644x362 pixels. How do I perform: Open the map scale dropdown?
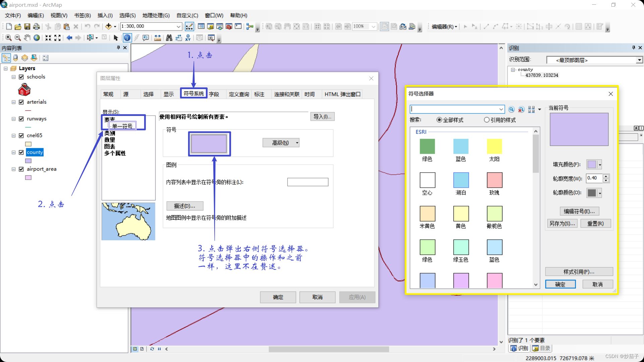[178, 26]
